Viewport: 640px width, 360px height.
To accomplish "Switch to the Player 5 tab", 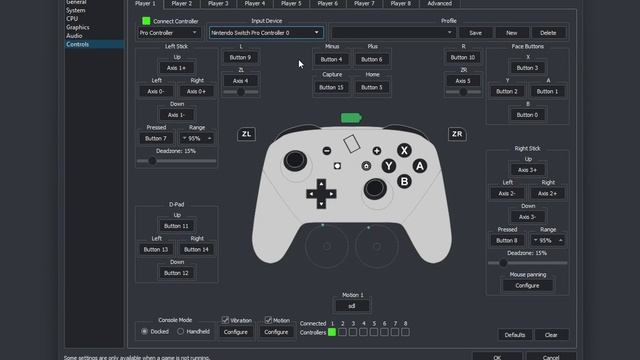I will click(291, 4).
